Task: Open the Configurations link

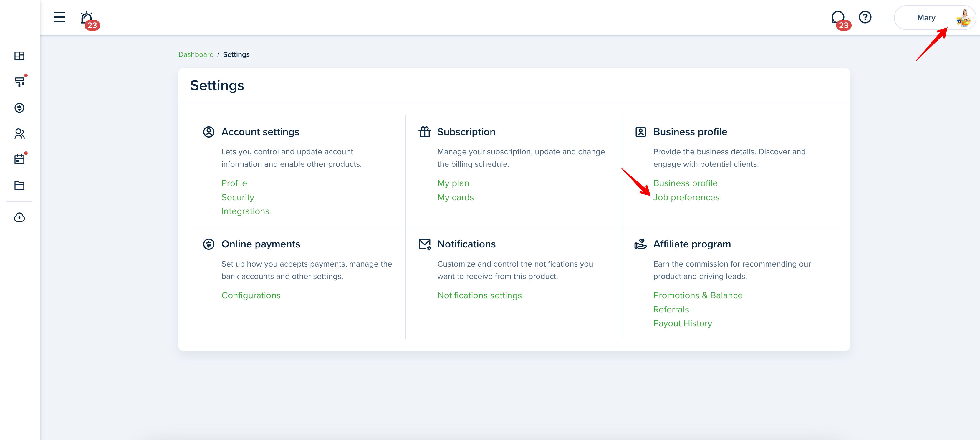Action: click(x=251, y=295)
